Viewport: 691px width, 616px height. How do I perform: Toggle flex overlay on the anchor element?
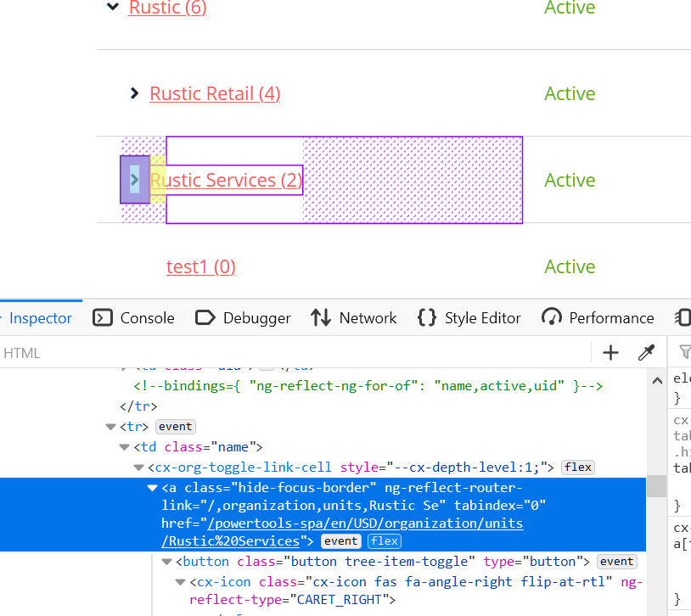(385, 540)
